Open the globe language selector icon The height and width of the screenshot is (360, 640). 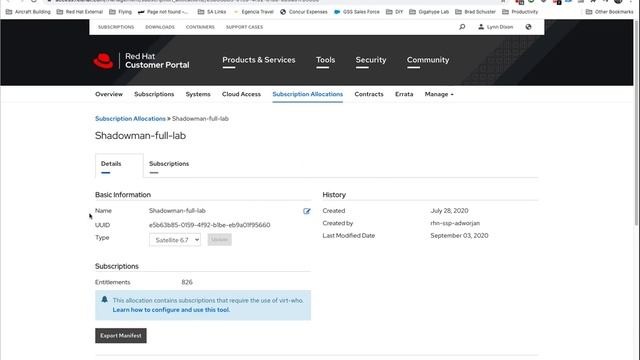528,27
